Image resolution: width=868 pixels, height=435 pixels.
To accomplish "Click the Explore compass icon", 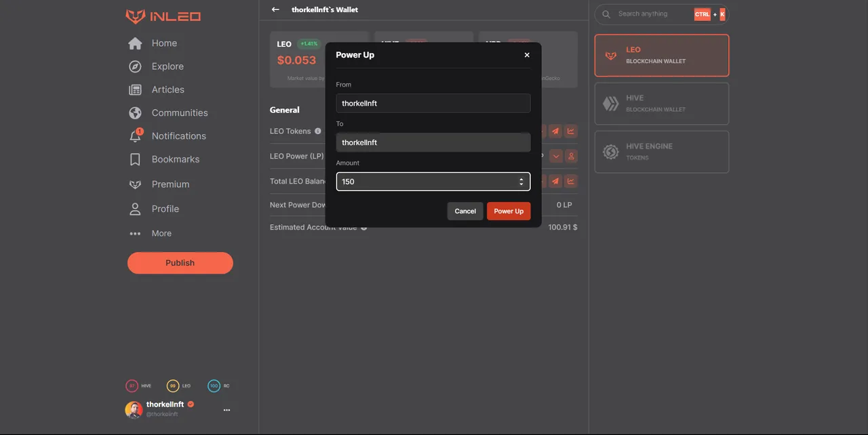I will (x=135, y=66).
